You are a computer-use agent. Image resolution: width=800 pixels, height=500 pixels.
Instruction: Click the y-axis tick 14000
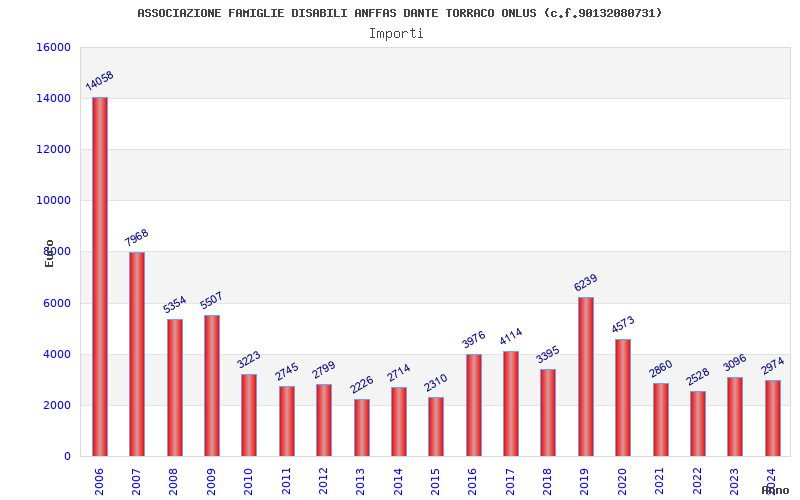coord(54,98)
